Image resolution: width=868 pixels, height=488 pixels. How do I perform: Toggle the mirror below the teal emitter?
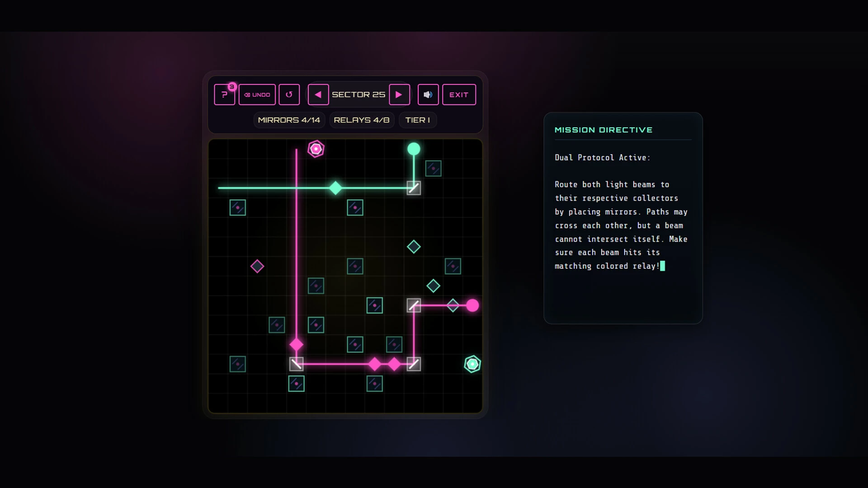[x=414, y=188]
